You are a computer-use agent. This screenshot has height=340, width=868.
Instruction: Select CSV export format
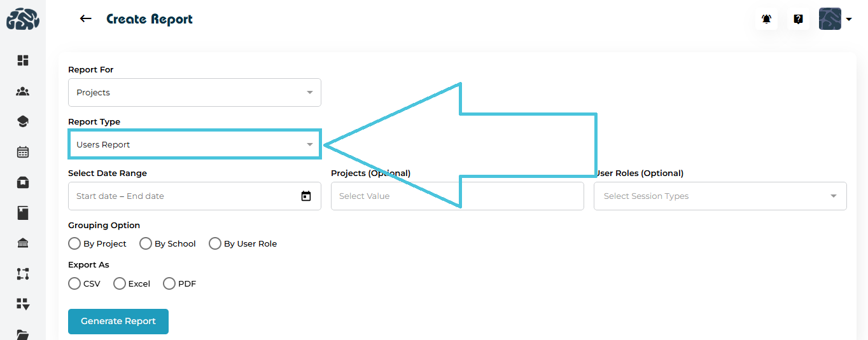(74, 283)
